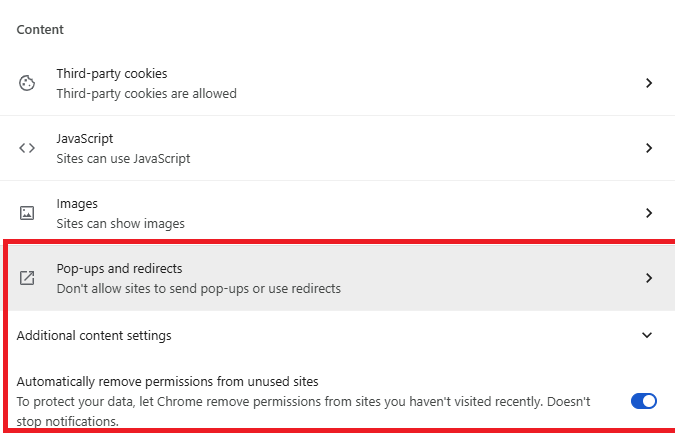Click the 'Automatically remove permissions from unused sites' heading
675x436 pixels.
point(167,381)
